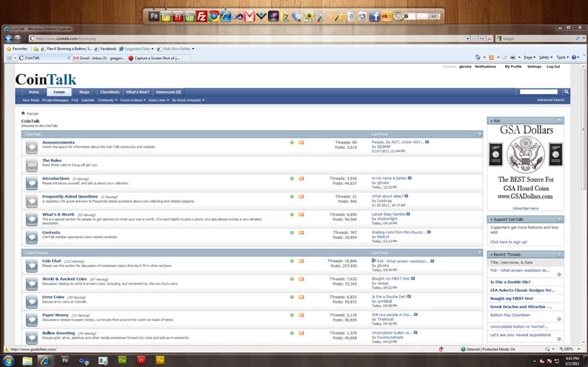
Task: Click the forum search text field
Action: point(539,92)
